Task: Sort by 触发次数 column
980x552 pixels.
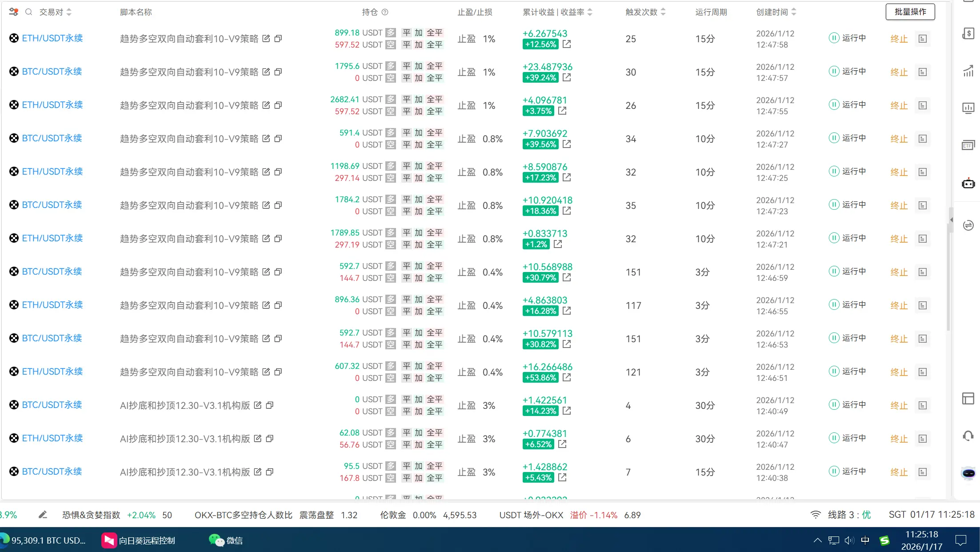Action: (663, 12)
